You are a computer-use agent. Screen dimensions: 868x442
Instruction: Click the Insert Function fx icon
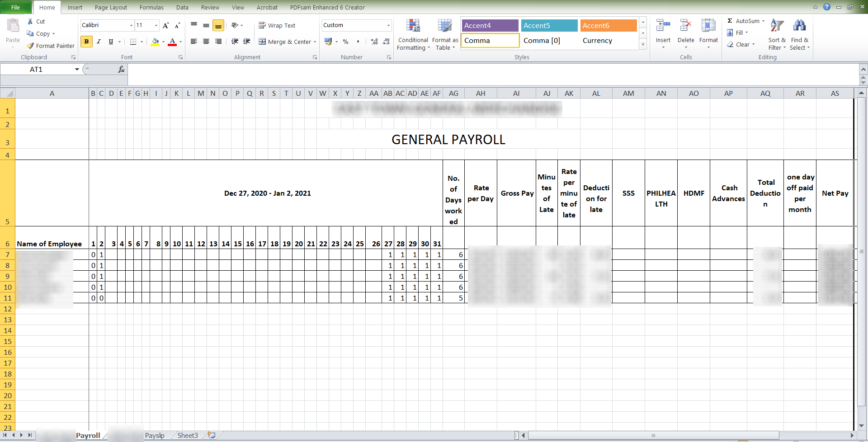[x=121, y=69]
